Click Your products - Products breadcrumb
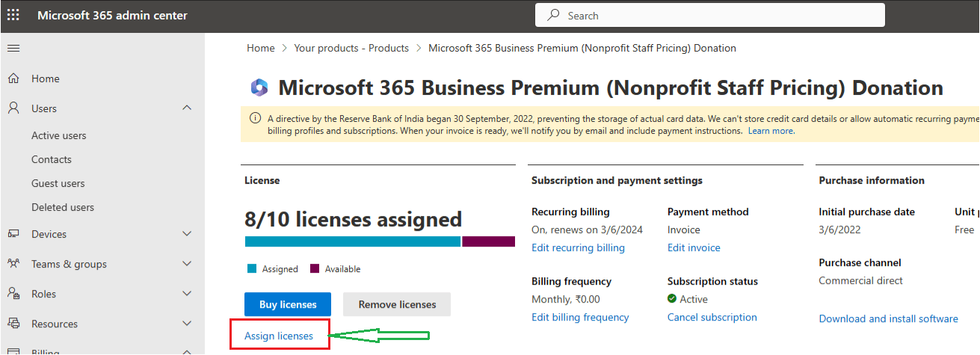 351,48
